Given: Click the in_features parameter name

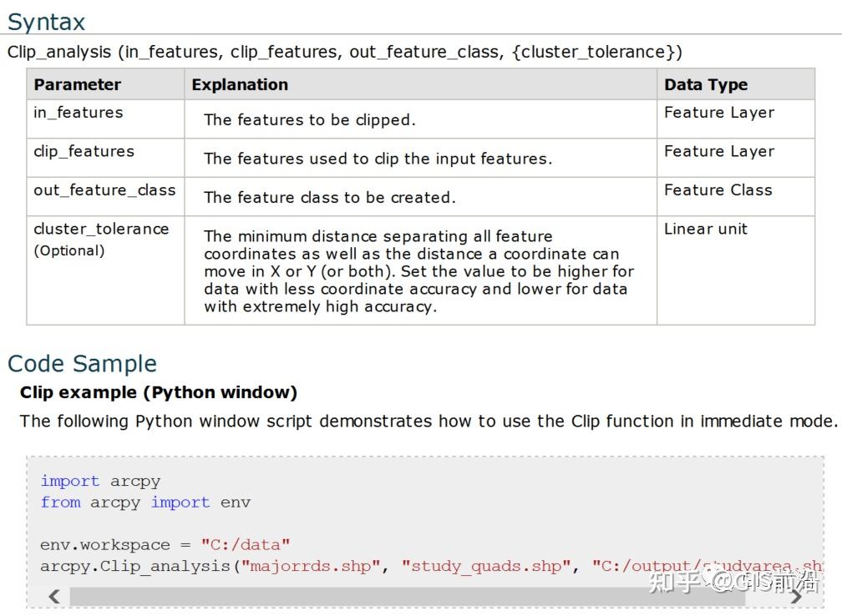Looking at the screenshot, I should 78,112.
